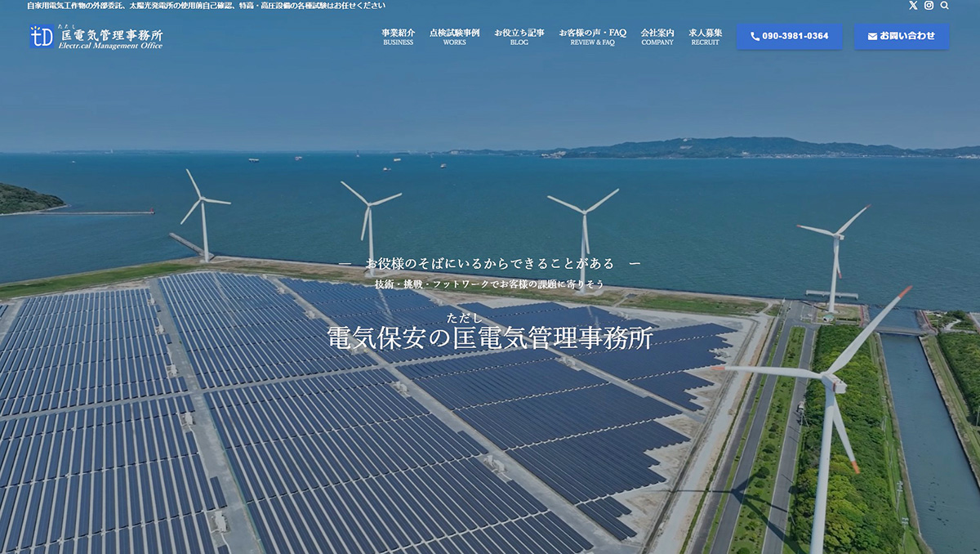Click the search magnifier icon
Image resolution: width=980 pixels, height=554 pixels.
(945, 6)
